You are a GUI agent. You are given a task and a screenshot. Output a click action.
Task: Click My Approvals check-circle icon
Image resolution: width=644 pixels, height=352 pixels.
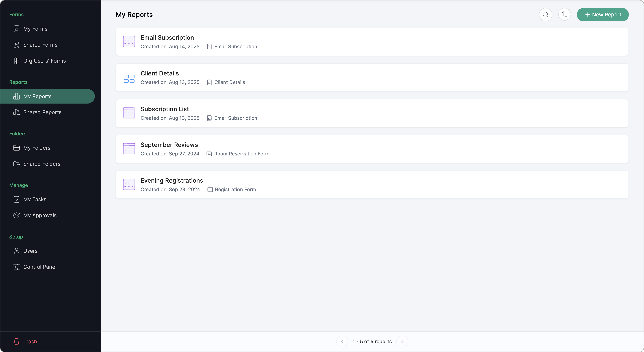pos(17,215)
